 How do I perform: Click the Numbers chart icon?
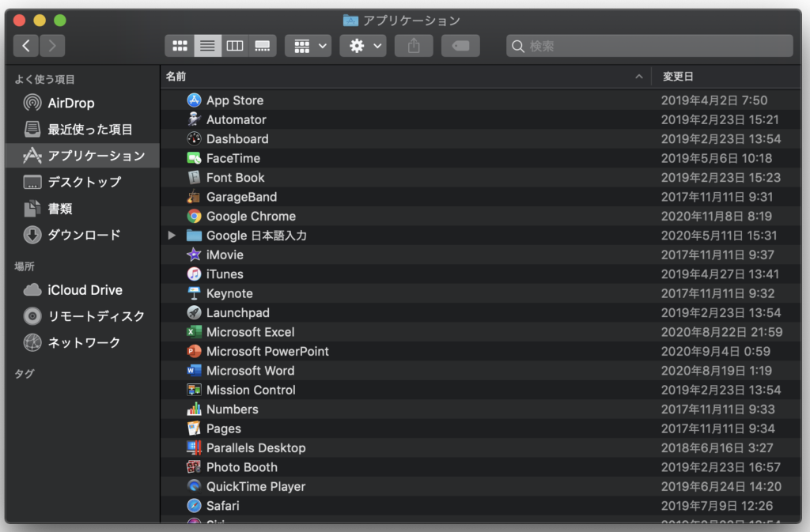tap(194, 409)
